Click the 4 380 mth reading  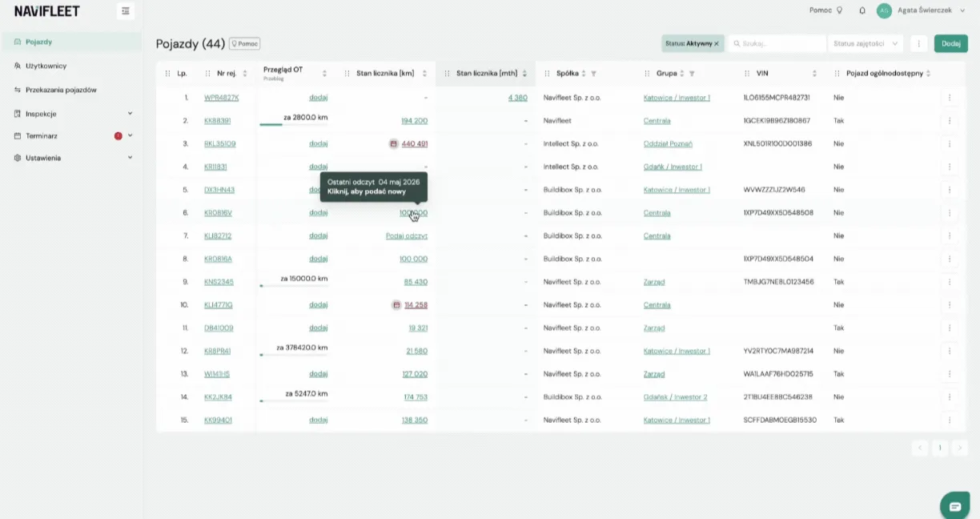point(517,98)
